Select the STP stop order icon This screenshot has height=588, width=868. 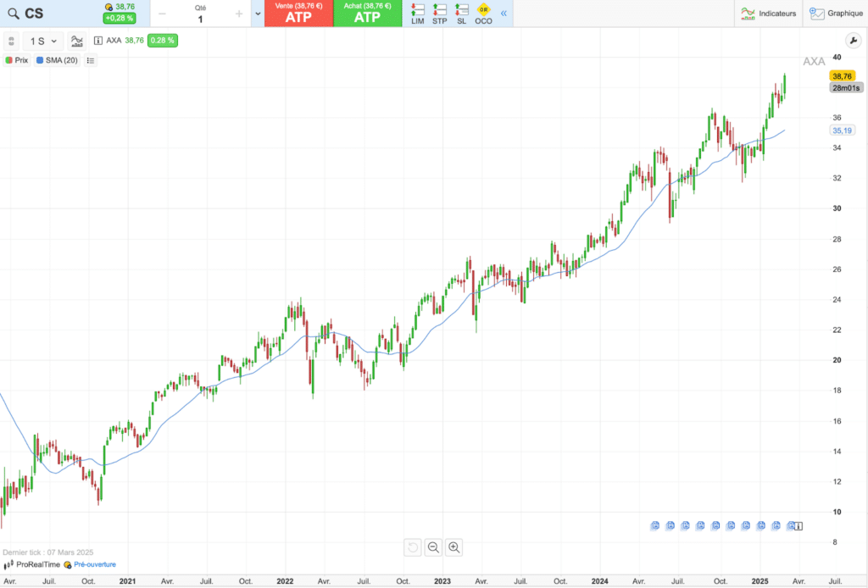point(440,14)
